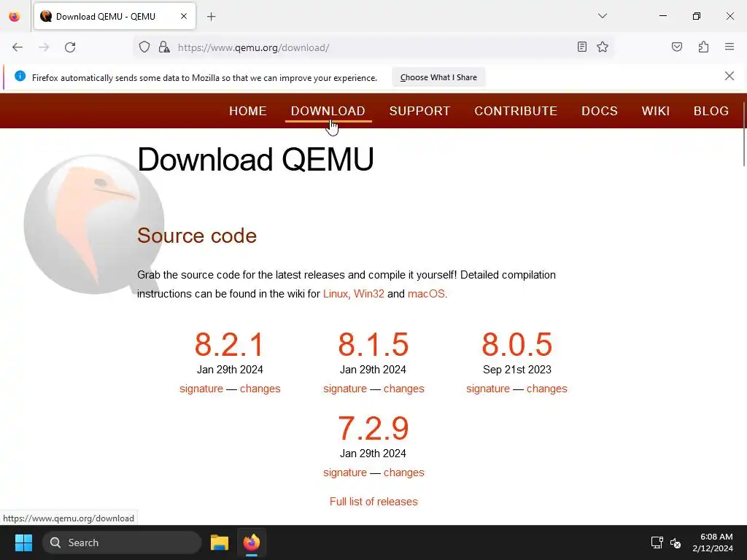Open signature link under 8.1.5
This screenshot has width=747, height=560.
pyautogui.click(x=345, y=389)
